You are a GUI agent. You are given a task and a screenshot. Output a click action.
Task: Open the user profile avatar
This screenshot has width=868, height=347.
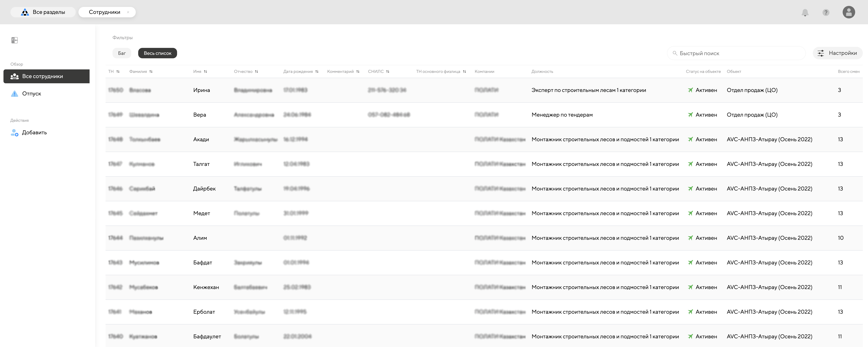point(848,12)
